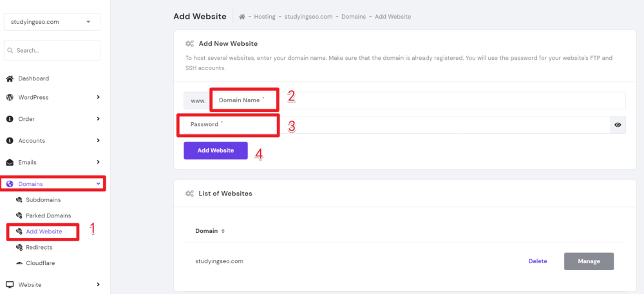Click the Cloudflare cloud icon
The height and width of the screenshot is (294, 644).
point(19,263)
